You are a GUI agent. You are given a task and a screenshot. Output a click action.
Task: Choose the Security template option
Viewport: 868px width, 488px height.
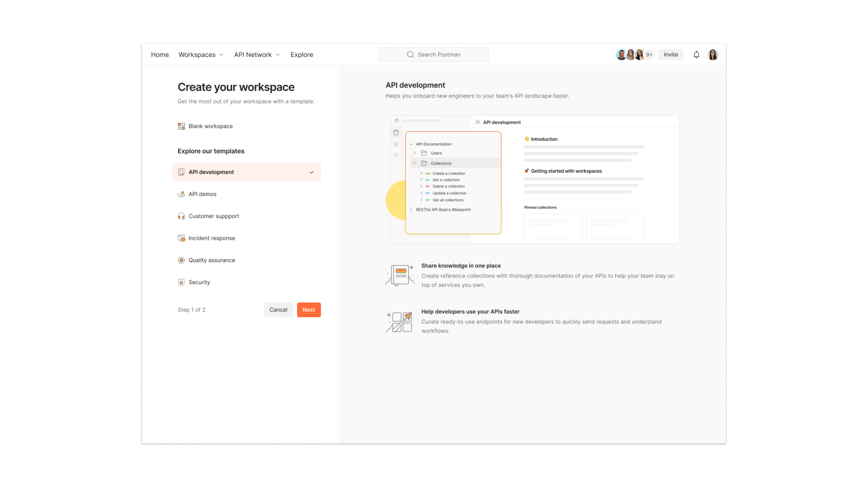[x=199, y=282]
